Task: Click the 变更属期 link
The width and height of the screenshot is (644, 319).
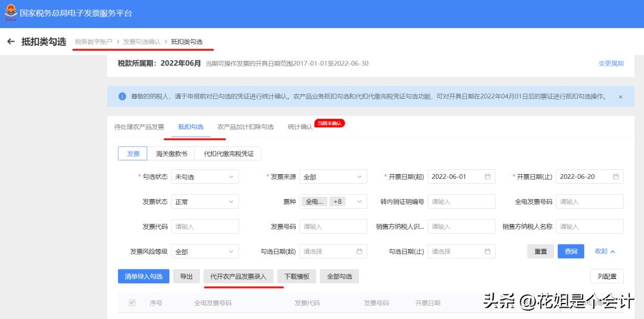Action: tap(611, 63)
